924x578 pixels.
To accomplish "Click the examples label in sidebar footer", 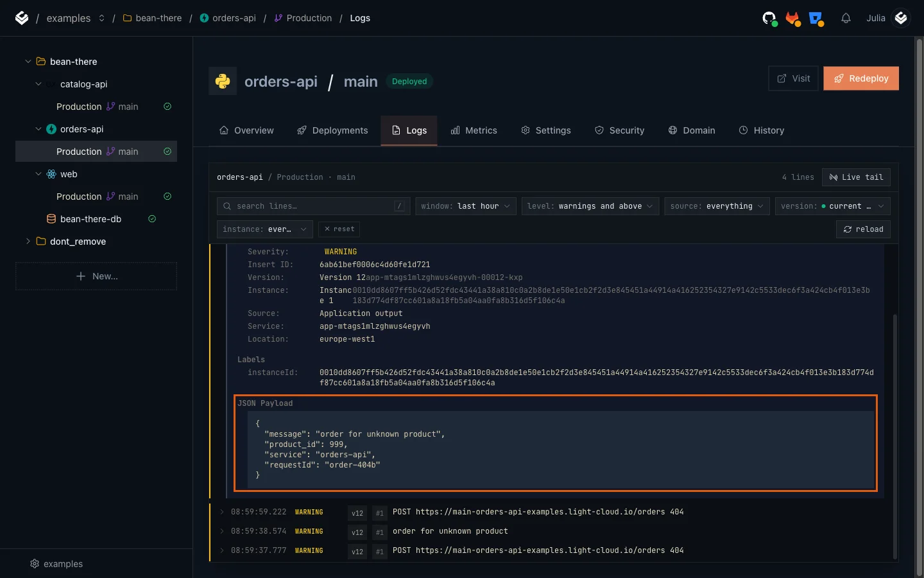I will 63,564.
